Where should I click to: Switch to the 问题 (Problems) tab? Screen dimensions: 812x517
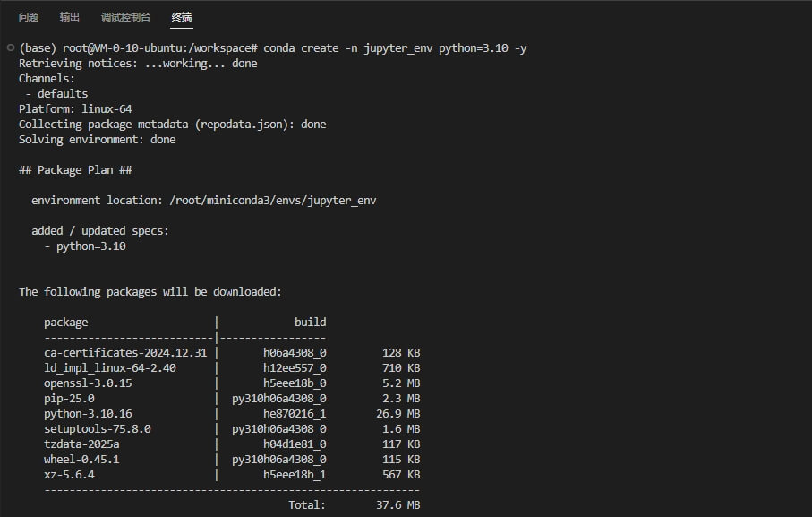tap(29, 17)
